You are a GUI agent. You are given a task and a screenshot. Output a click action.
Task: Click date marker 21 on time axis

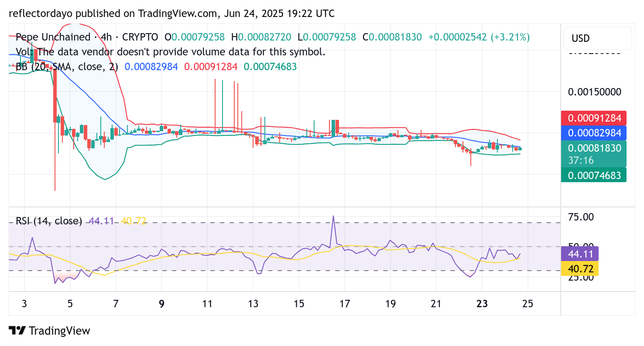(436, 304)
